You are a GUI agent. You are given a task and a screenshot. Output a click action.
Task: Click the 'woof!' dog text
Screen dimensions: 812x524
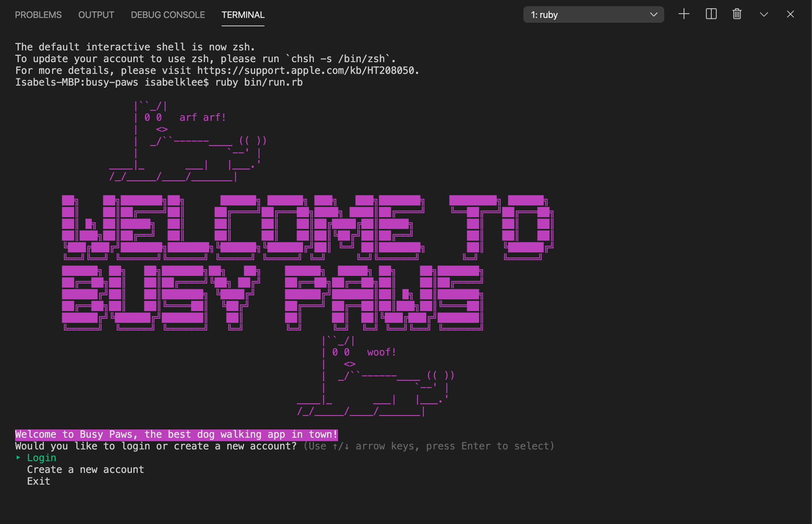click(x=381, y=352)
